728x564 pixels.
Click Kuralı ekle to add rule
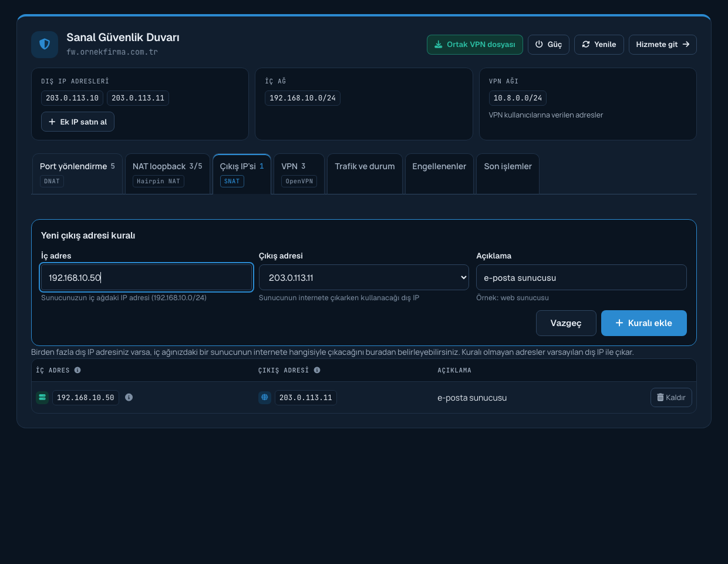pyautogui.click(x=644, y=323)
